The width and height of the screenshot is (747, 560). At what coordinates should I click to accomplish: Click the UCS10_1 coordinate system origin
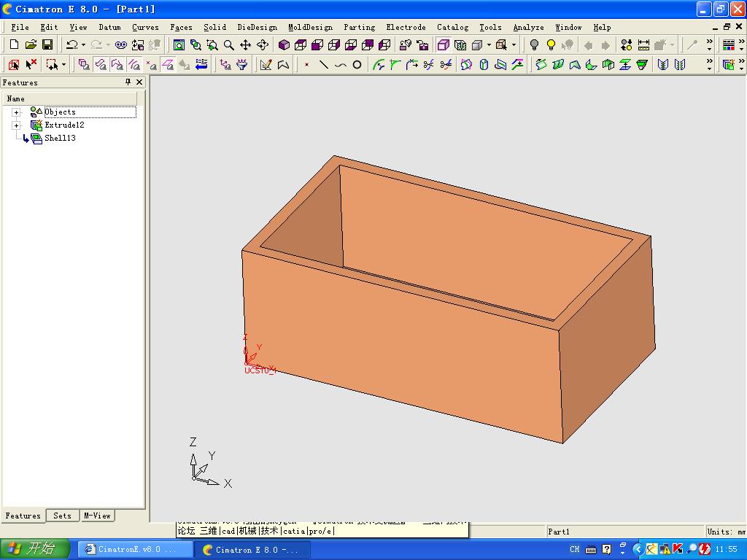click(247, 363)
